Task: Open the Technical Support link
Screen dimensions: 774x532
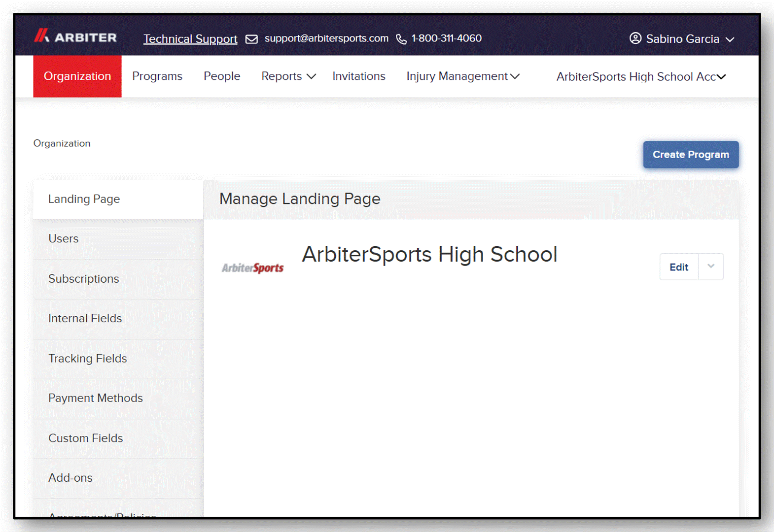Action: tap(190, 38)
